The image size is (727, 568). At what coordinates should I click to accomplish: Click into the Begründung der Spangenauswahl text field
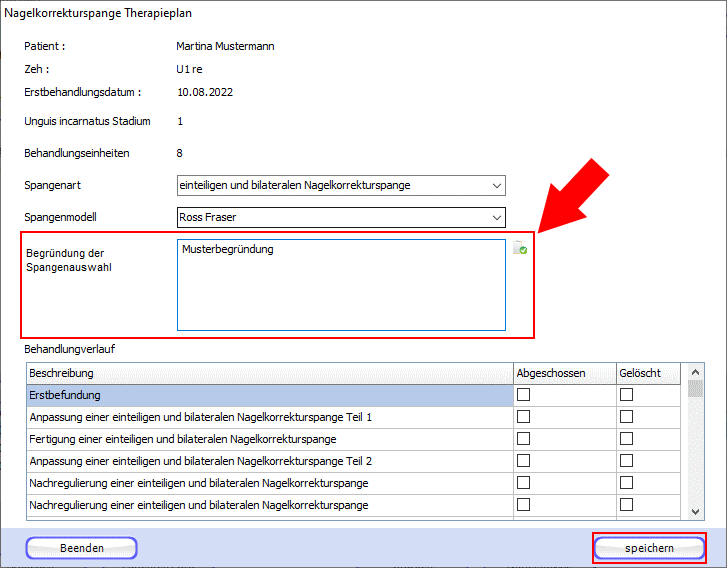point(340,284)
